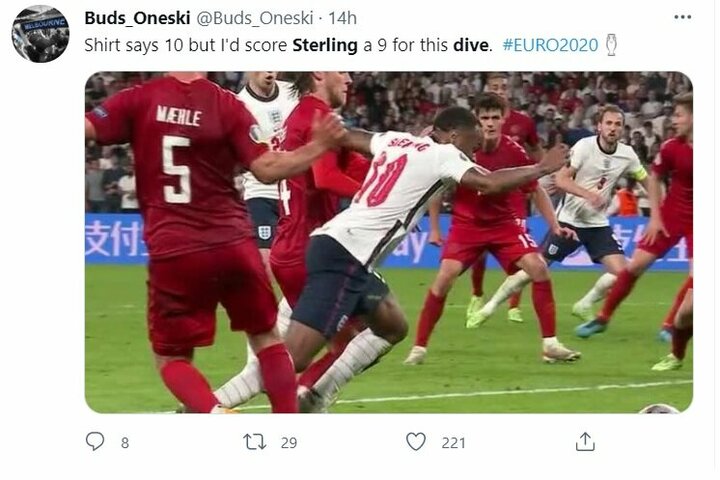
Task: Open Buds_Oneski profile avatar
Action: tap(40, 34)
